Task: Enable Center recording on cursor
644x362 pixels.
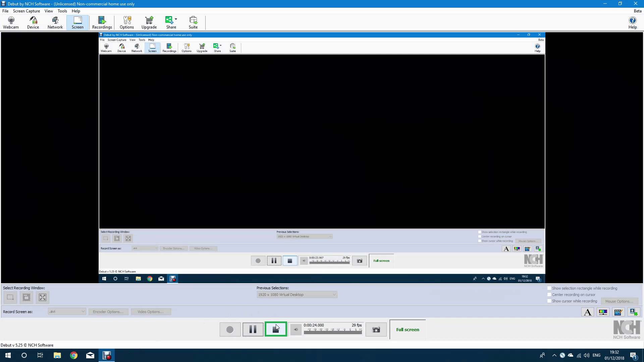Action: click(549, 295)
